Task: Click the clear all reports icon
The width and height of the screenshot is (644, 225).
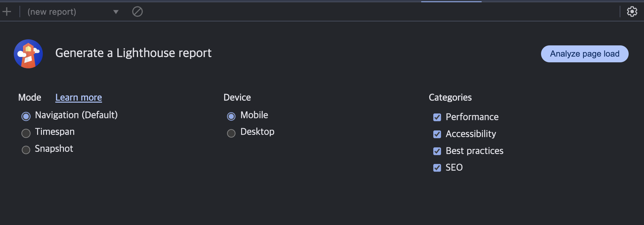Action: click(137, 12)
